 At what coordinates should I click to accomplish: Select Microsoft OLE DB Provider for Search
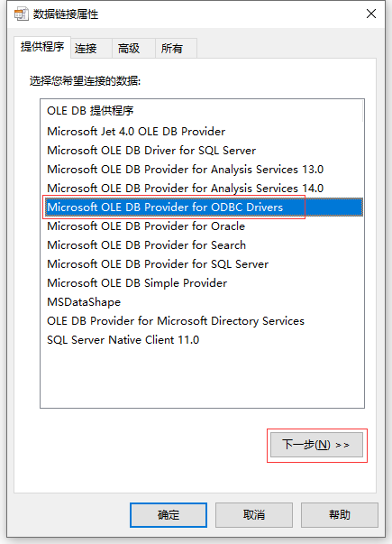(202, 245)
